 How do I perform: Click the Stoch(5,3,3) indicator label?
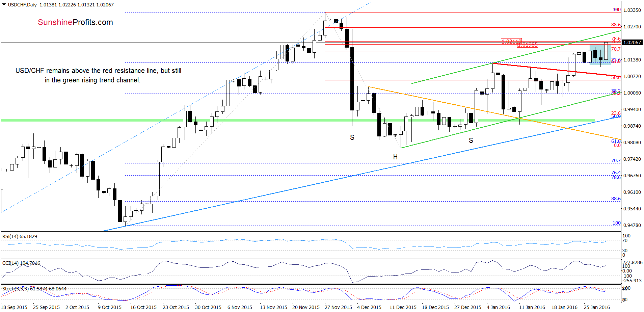(x=34, y=289)
